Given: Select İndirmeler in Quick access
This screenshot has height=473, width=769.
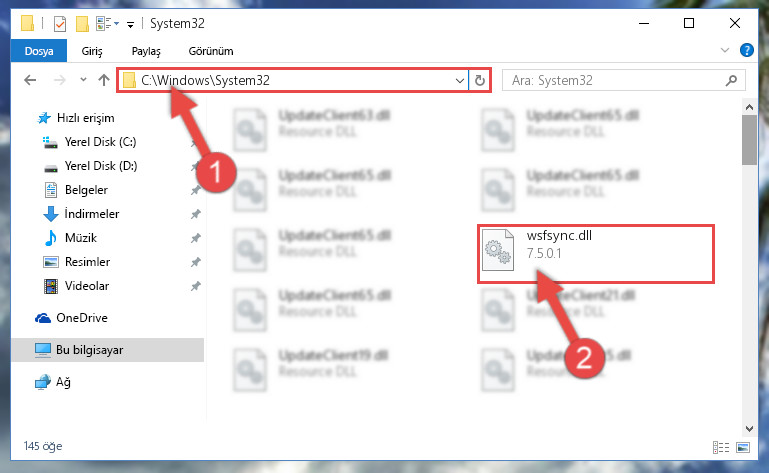Looking at the screenshot, I should pos(92,214).
